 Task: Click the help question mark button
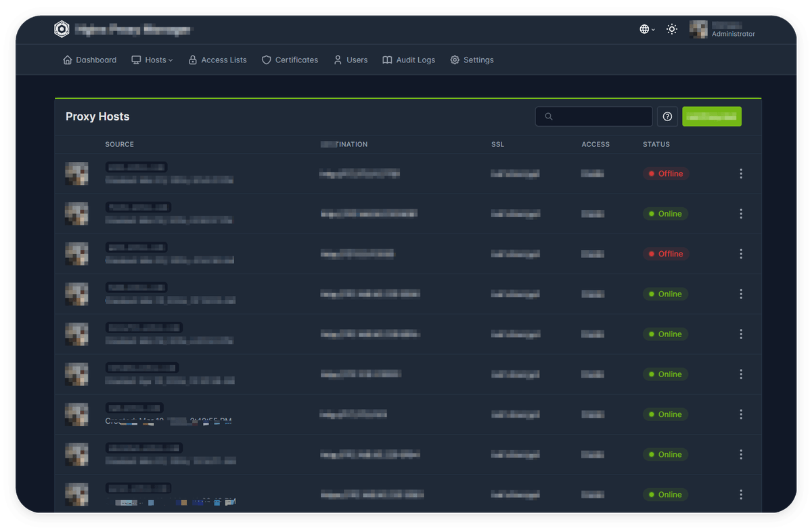[x=667, y=116]
